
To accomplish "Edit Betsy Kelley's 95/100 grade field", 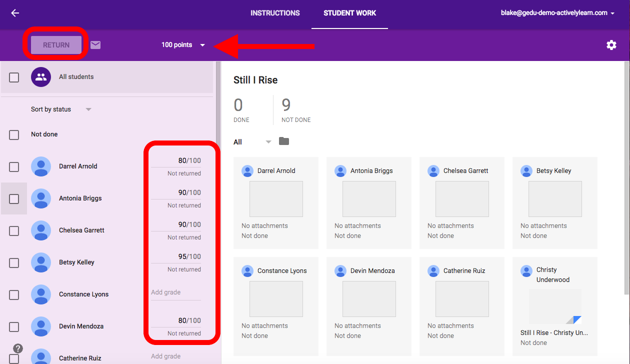I will [x=176, y=257].
